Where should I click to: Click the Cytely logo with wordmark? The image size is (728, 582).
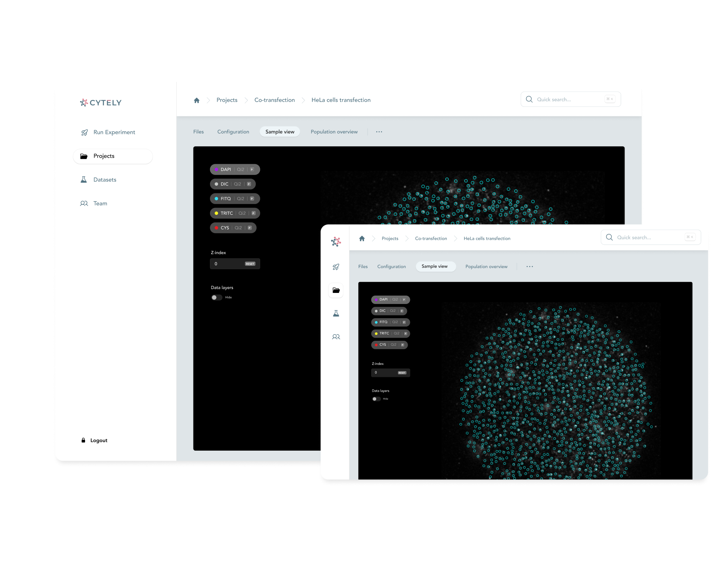pyautogui.click(x=101, y=103)
